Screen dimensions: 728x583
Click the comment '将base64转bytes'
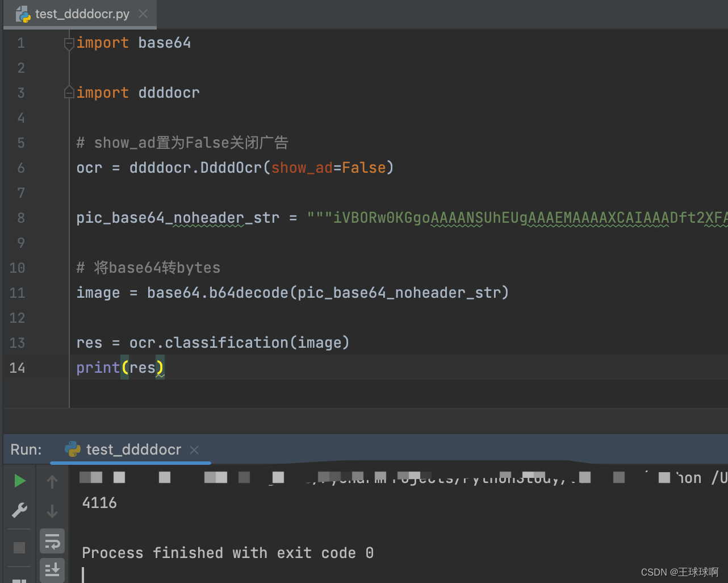pos(148,268)
